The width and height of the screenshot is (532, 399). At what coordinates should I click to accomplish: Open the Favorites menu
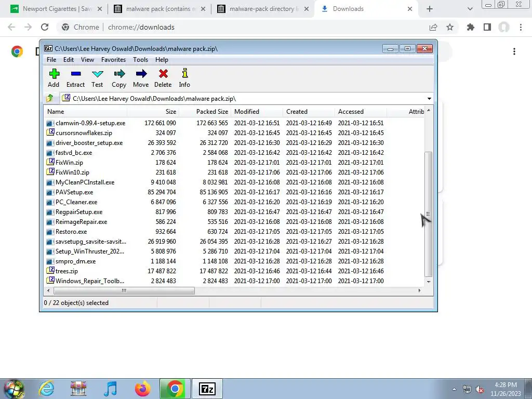(113, 60)
